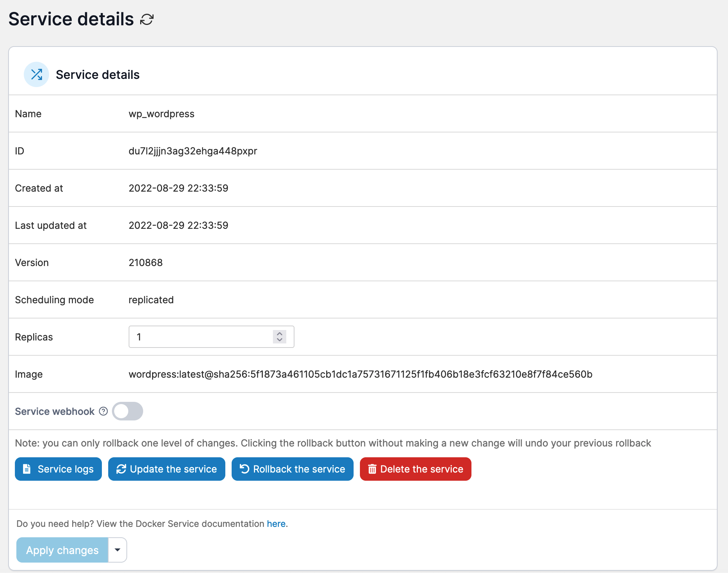Enable the Service webhook toggle

click(x=128, y=411)
